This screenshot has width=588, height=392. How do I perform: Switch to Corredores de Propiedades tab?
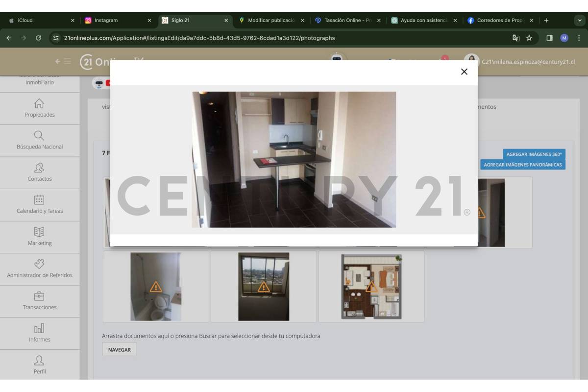(x=500, y=21)
